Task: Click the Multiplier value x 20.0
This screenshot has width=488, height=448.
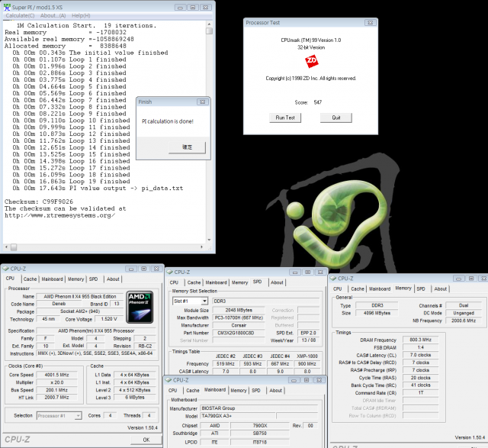Action: pyautogui.click(x=56, y=382)
